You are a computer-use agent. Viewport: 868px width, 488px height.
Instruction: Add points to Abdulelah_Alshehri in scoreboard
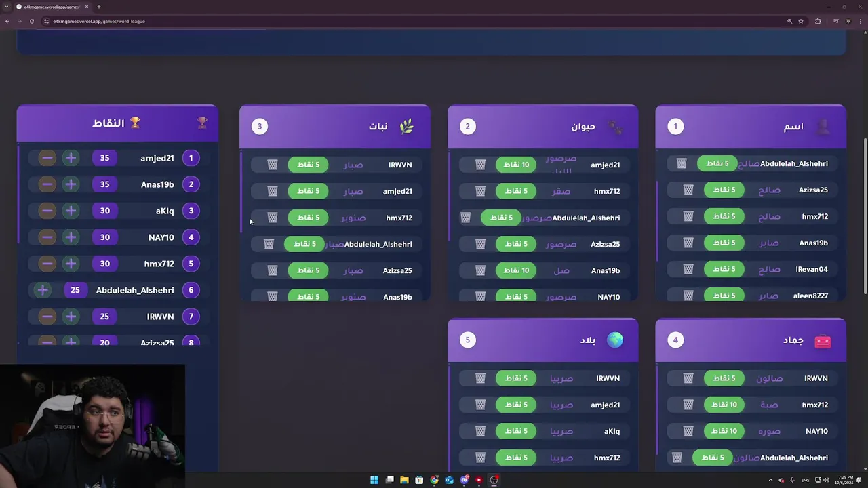(43, 290)
